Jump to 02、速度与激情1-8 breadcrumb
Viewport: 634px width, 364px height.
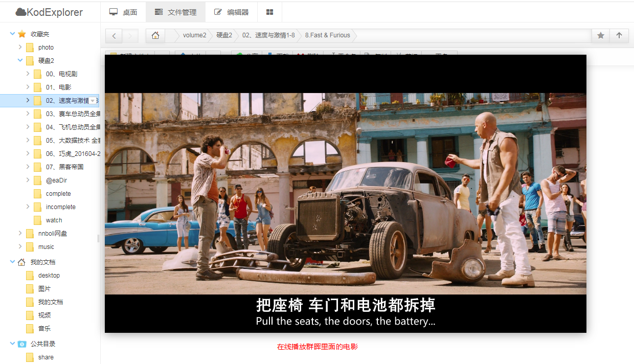[x=268, y=35]
